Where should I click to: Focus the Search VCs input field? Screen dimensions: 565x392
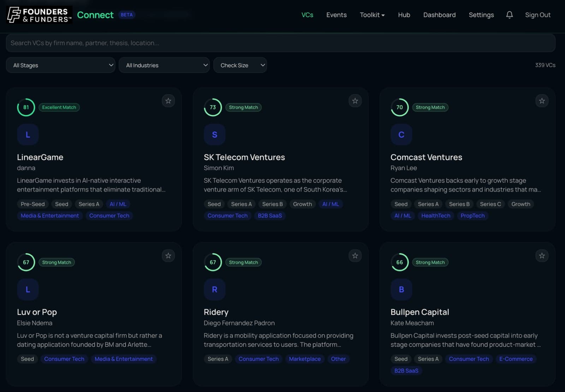pyautogui.click(x=281, y=43)
